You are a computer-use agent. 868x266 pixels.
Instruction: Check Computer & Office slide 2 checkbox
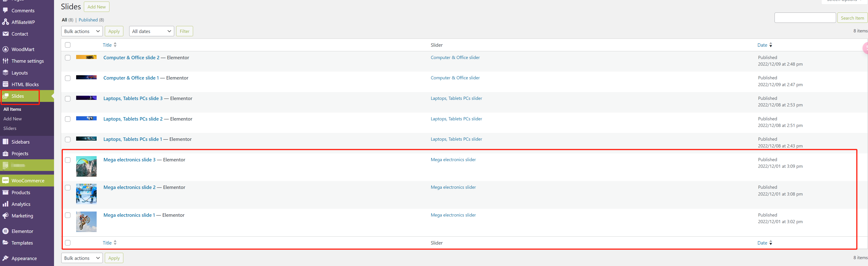[68, 58]
